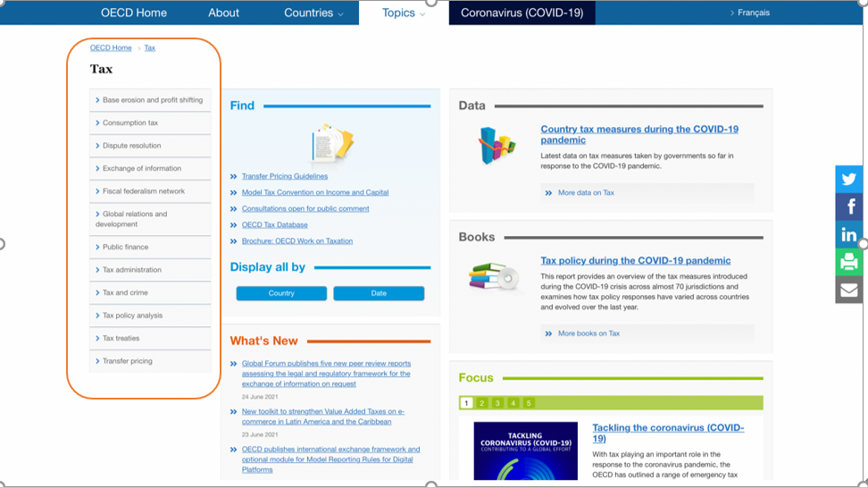Open Model Tax Convention on Income link
This screenshot has width=868, height=488.
tap(315, 192)
